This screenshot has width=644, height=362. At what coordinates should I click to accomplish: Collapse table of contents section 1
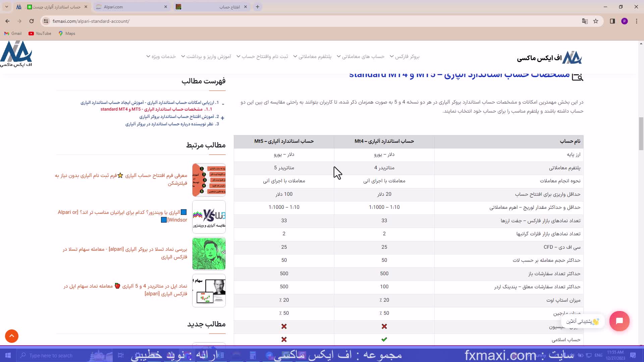pyautogui.click(x=223, y=103)
